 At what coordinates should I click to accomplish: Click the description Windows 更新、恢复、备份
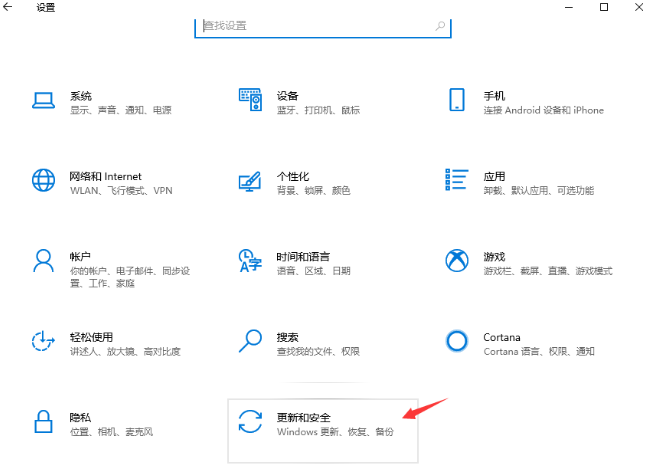pyautogui.click(x=335, y=432)
